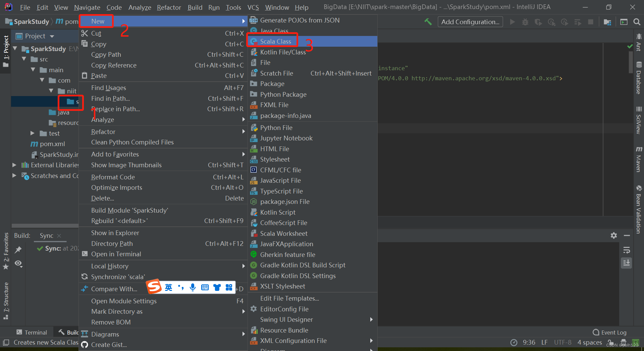Screen dimensions: 644x351
Task: Hide the Build panel using minimize dash
Action: 627,235
